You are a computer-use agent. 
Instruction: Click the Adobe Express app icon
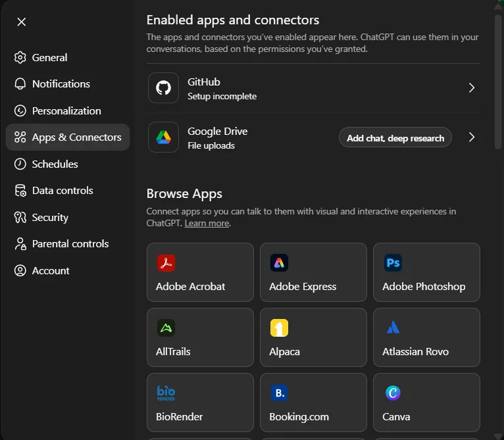pyautogui.click(x=279, y=263)
